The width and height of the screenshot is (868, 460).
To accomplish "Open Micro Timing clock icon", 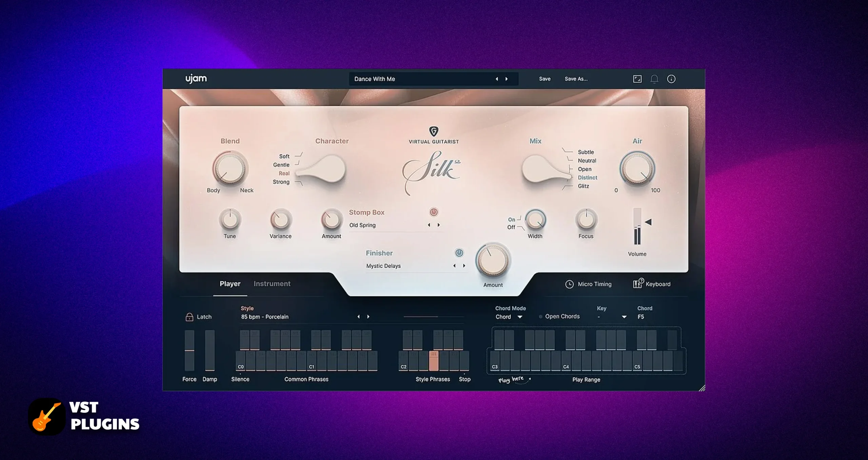I will 569,284.
